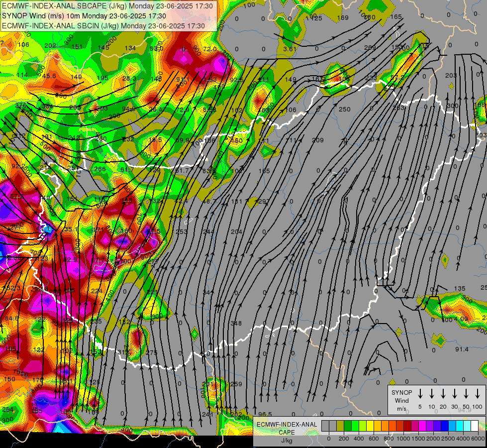Image resolution: width=487 pixels, height=448 pixels.
Task: Click the map value 269
Action: click(x=370, y=48)
